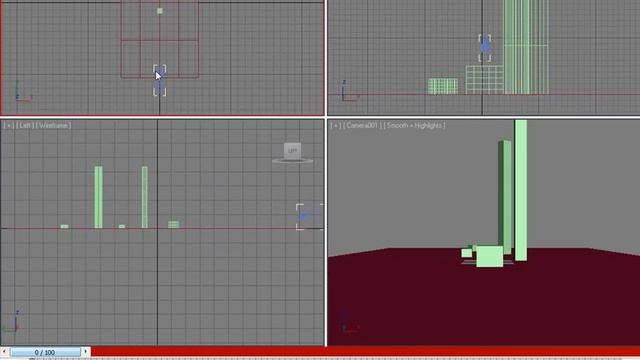Select the tallest green box in the Camera001 viewport

coord(521,190)
